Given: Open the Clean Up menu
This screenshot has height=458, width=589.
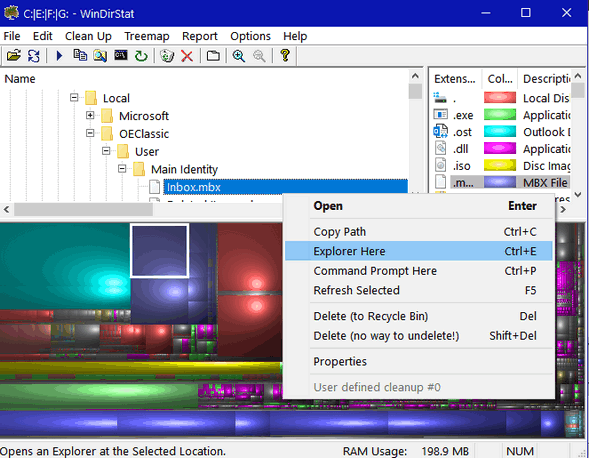Looking at the screenshot, I should tap(88, 36).
